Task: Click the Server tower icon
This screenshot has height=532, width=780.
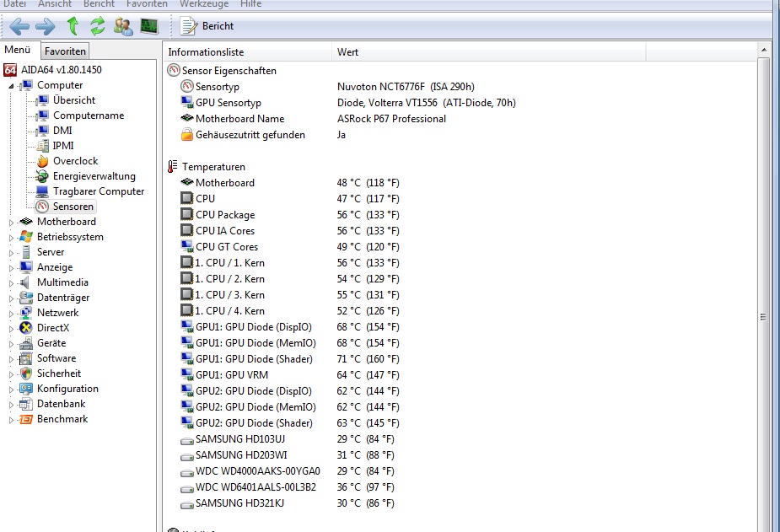Action: pos(26,252)
